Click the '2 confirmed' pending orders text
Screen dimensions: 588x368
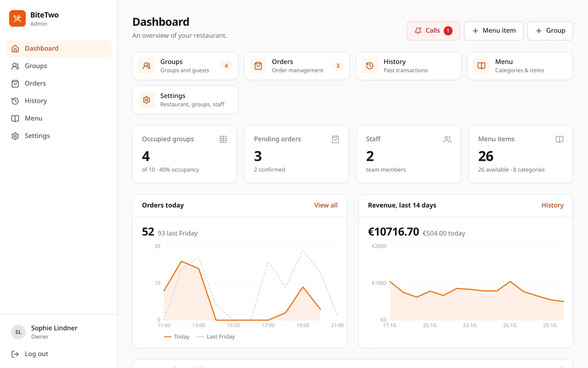click(269, 170)
